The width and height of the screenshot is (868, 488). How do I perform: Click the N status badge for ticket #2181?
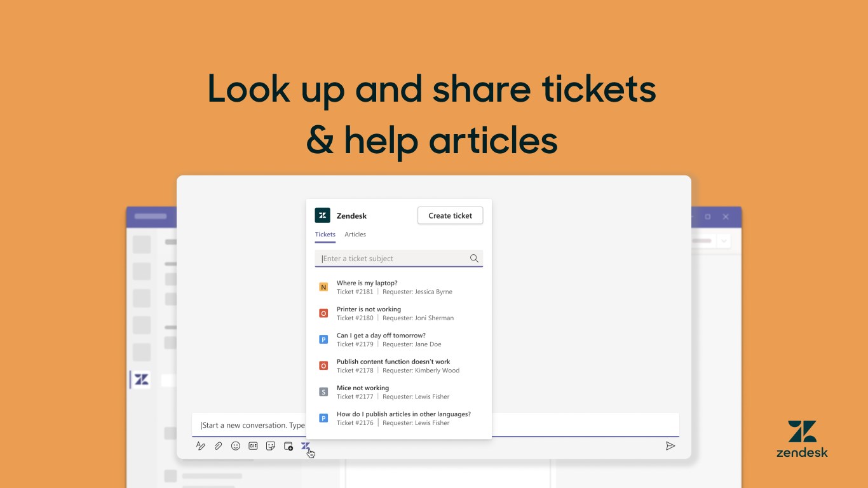coord(323,287)
